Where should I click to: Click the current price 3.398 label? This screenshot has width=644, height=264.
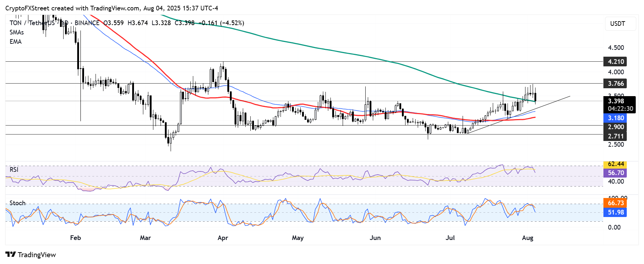coord(616,101)
